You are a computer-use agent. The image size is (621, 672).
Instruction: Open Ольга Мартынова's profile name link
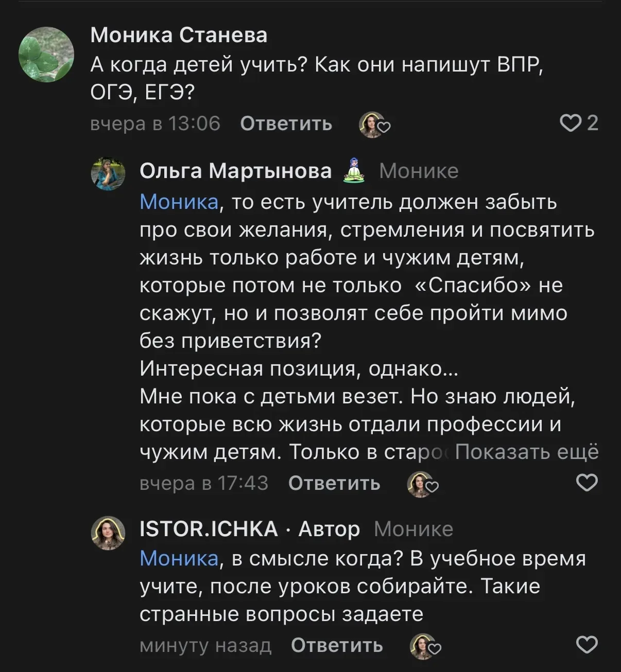pyautogui.click(x=235, y=171)
